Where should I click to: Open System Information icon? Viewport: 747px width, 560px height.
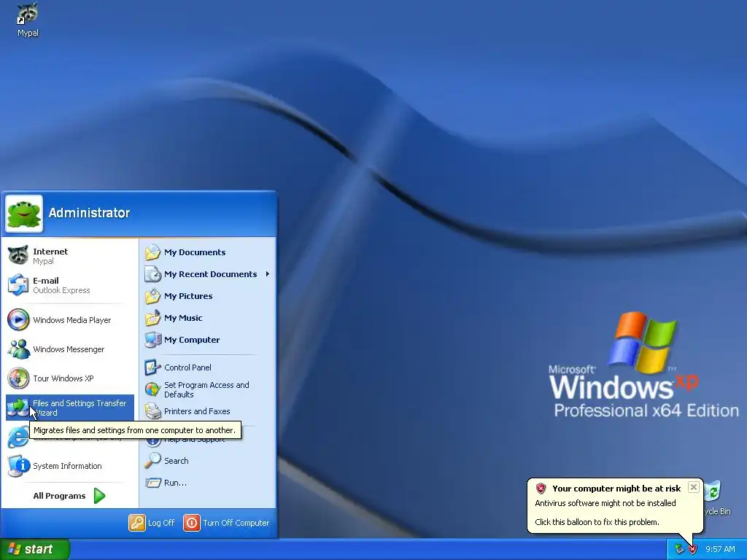pos(18,466)
